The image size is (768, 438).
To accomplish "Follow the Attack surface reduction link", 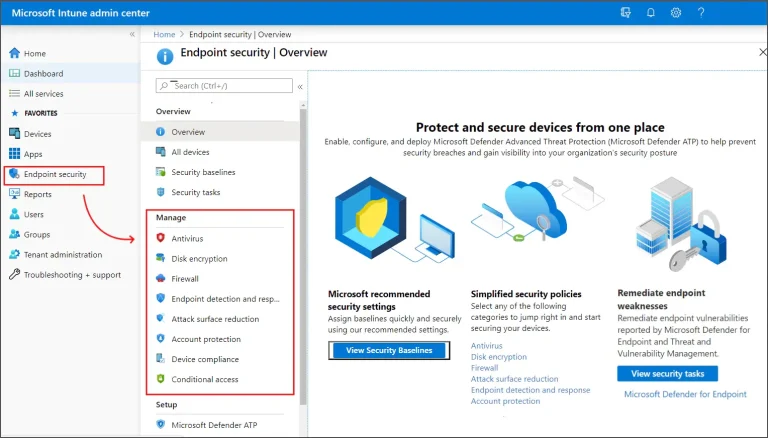I will [514, 379].
